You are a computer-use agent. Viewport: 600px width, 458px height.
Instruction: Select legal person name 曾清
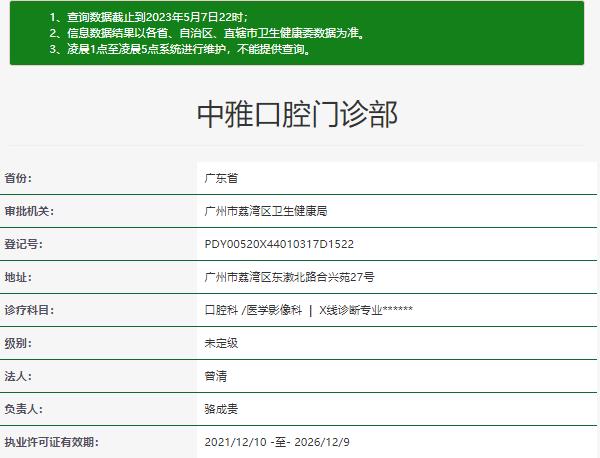(x=216, y=376)
